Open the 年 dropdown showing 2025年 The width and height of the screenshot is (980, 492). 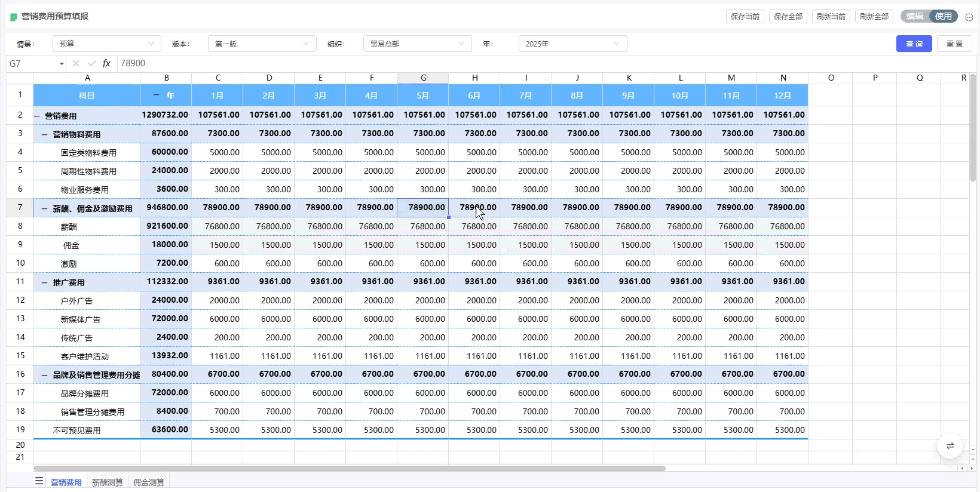click(x=573, y=44)
